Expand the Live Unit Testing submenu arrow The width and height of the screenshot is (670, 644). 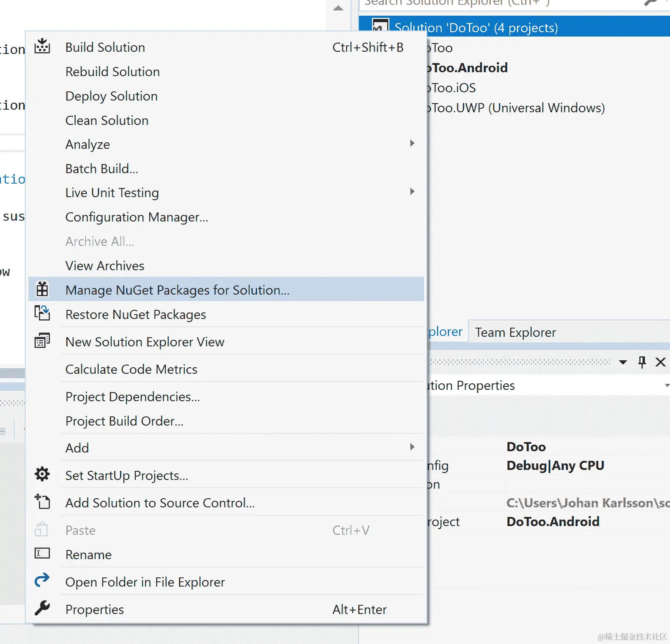click(412, 191)
